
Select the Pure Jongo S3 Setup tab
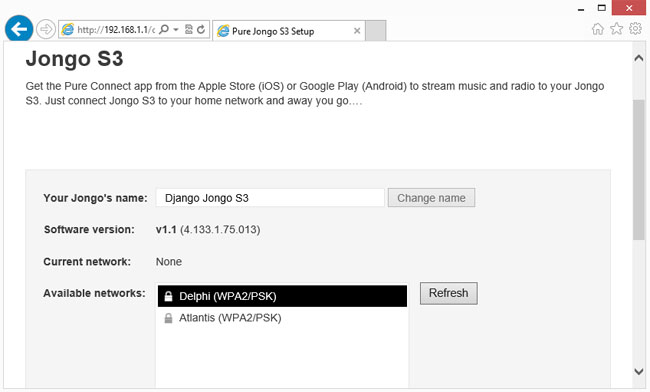pos(289,31)
